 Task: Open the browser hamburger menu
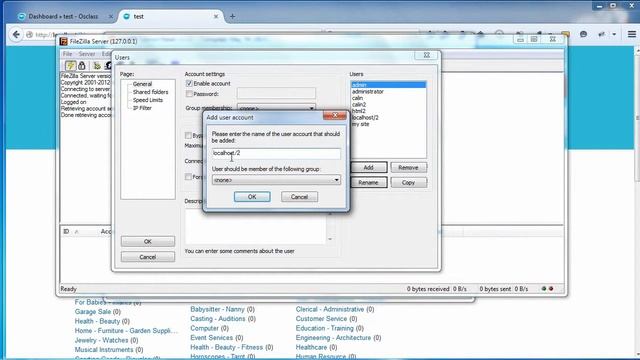pyautogui.click(x=631, y=35)
